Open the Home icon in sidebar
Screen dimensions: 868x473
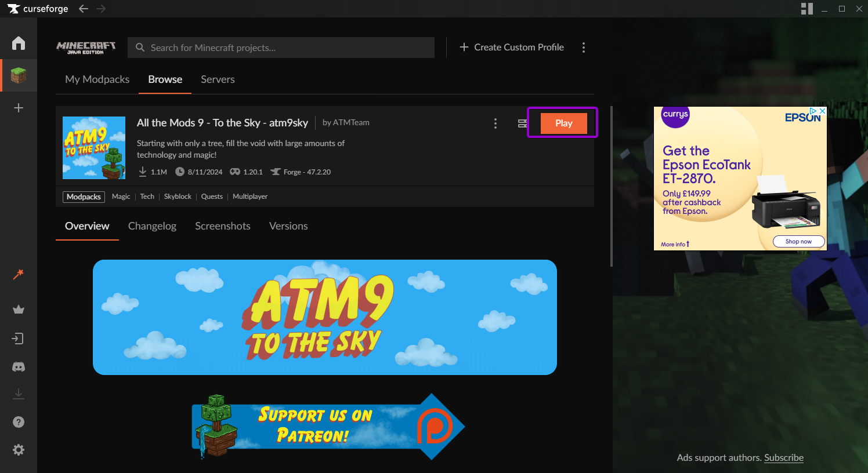(19, 43)
